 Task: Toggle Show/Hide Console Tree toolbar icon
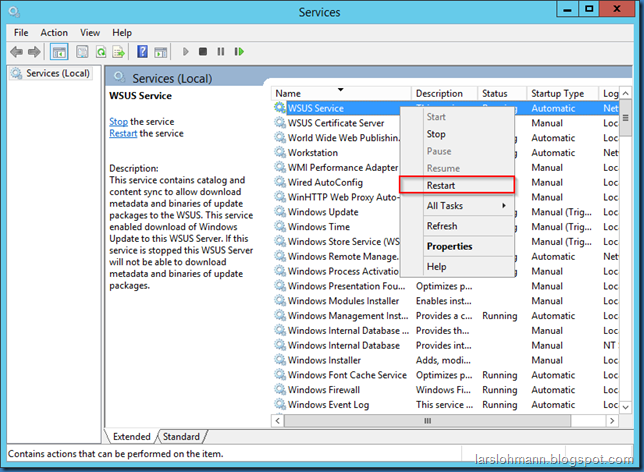point(59,52)
